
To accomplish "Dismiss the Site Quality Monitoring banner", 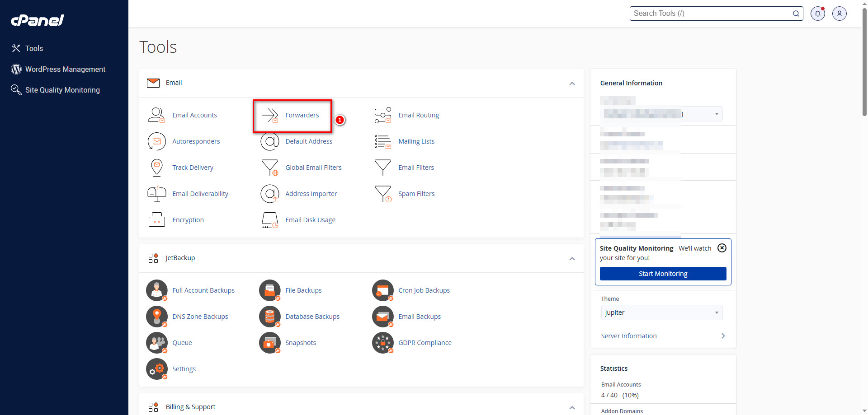I will tap(722, 248).
